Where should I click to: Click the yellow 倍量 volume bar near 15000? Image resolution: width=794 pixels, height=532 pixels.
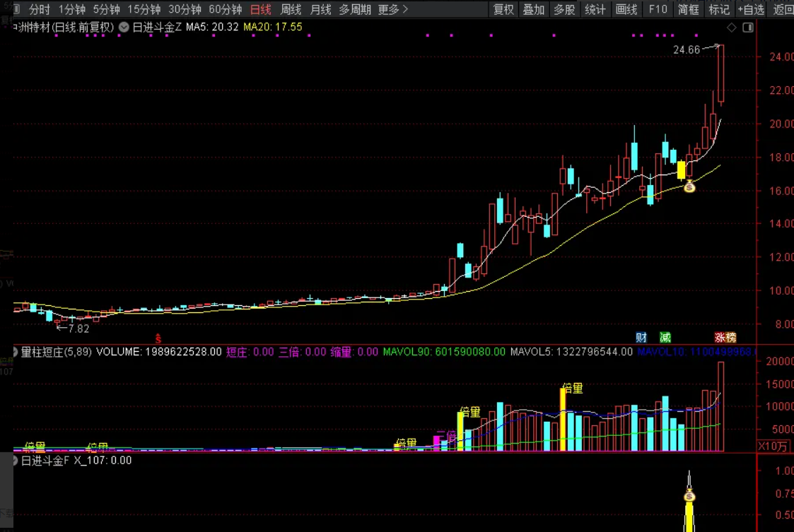(x=564, y=420)
